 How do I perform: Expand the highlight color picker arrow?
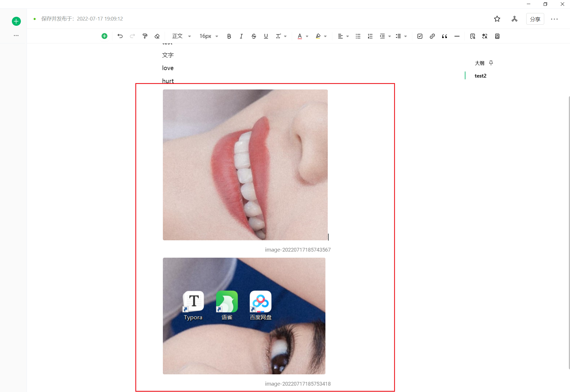coord(325,36)
